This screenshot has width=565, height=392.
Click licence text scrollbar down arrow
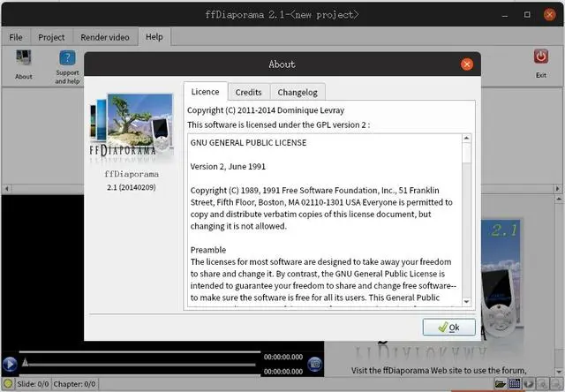(x=466, y=302)
